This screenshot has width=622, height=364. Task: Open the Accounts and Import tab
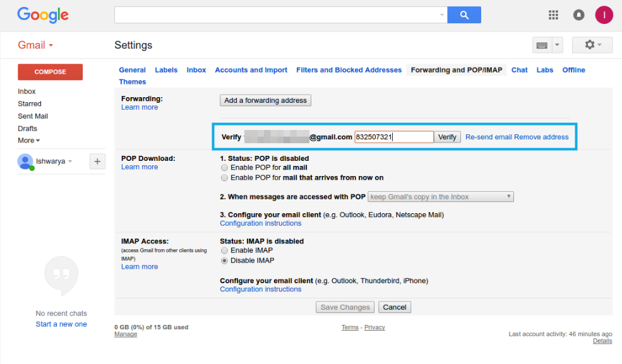(251, 70)
